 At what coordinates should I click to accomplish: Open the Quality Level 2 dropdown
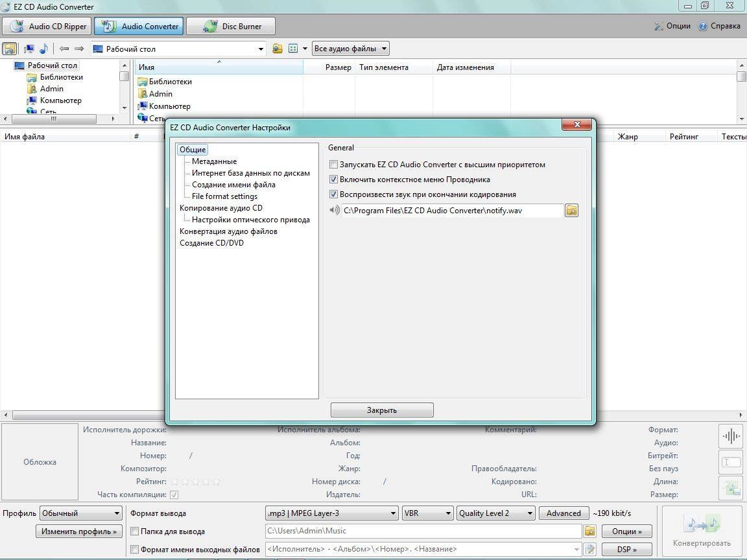[495, 513]
